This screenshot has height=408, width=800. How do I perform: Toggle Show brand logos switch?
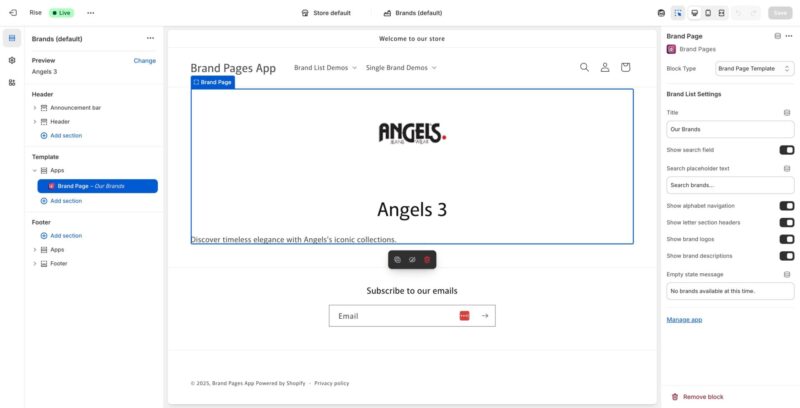(787, 239)
